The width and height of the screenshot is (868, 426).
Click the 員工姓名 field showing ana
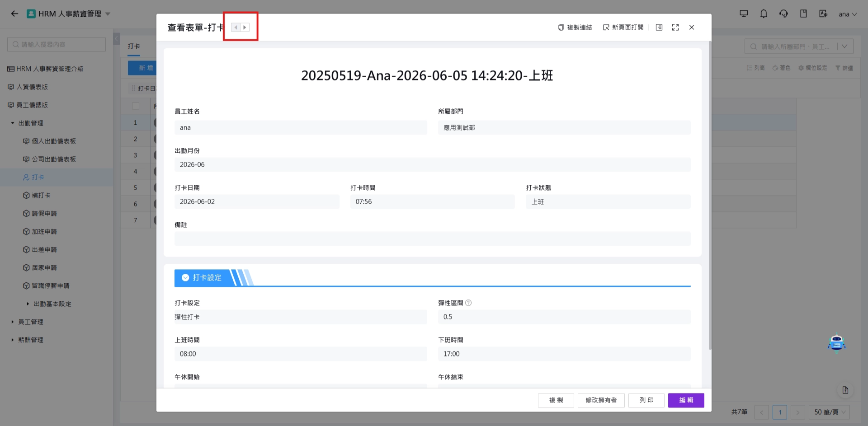[x=301, y=127]
